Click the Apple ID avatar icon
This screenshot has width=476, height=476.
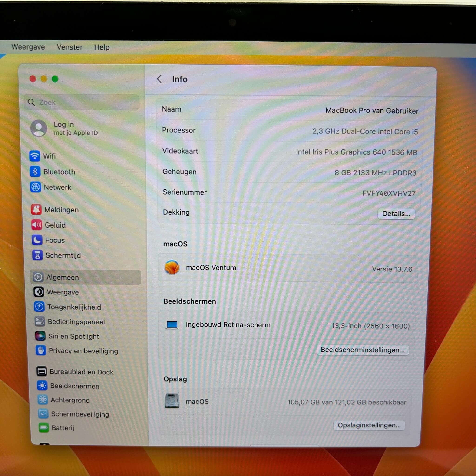(39, 128)
